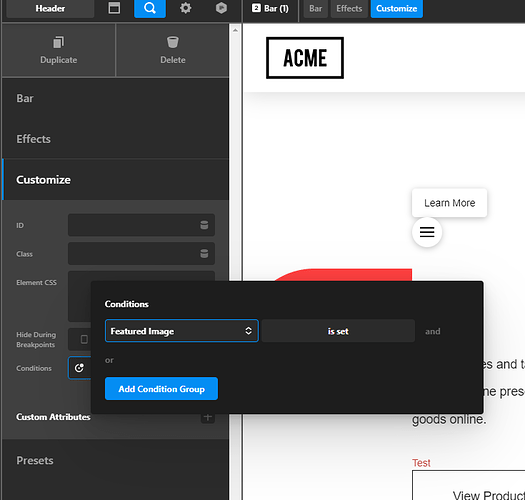This screenshot has height=500, width=525.
Task: Open the Presets section
Action: coord(116,460)
